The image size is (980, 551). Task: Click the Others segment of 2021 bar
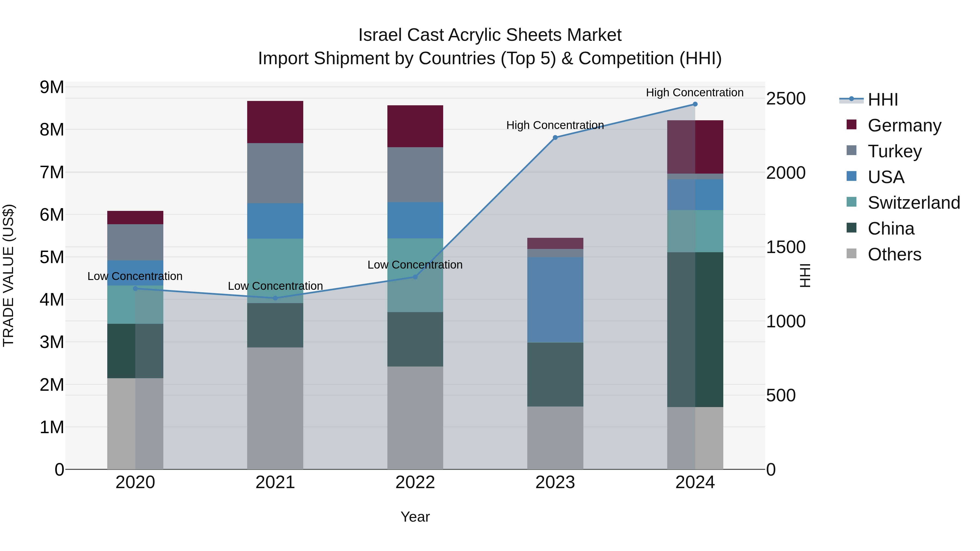pyautogui.click(x=275, y=408)
